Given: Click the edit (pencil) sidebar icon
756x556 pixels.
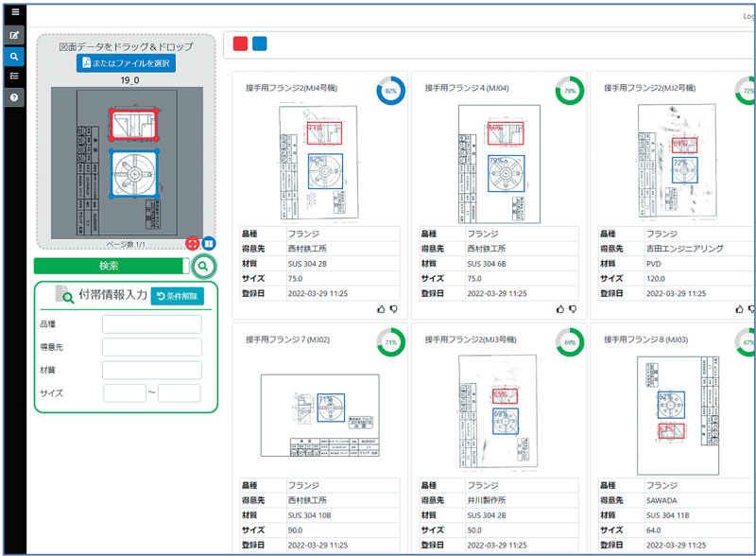Looking at the screenshot, I should (14, 36).
